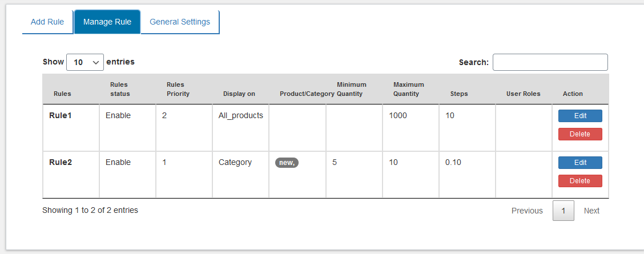Sort by Maximum Quantity header

tap(408, 89)
